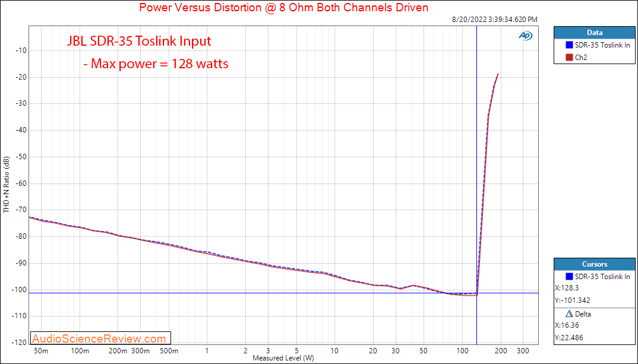Click the blue SDR-35 Toslink In swatch in Data legend

(569, 45)
